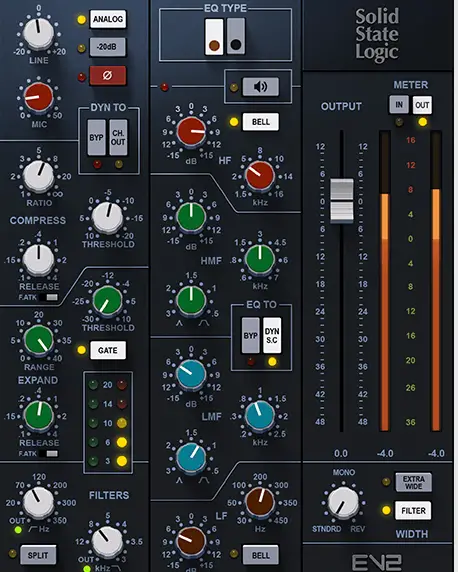Click the blue LMF Q knob
This screenshot has height=572, width=458.
point(191,458)
